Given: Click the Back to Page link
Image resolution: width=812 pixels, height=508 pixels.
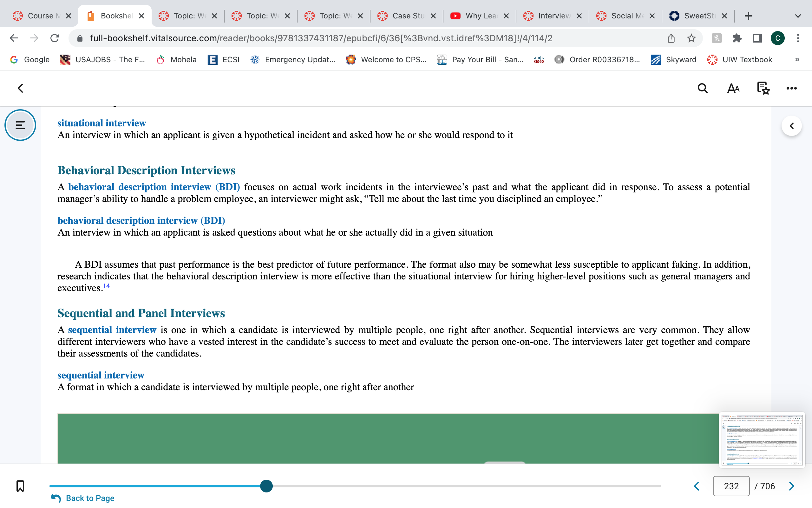Looking at the screenshot, I should coord(82,498).
